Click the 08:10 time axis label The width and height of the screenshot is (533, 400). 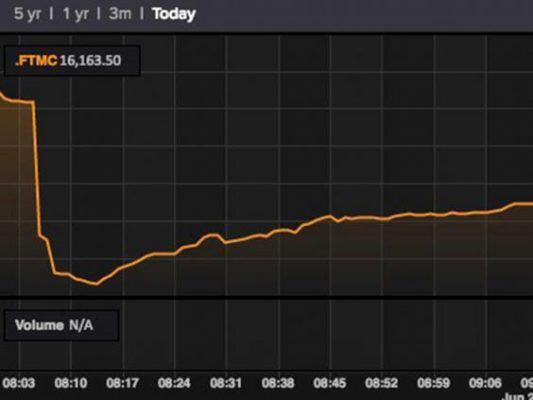71,383
